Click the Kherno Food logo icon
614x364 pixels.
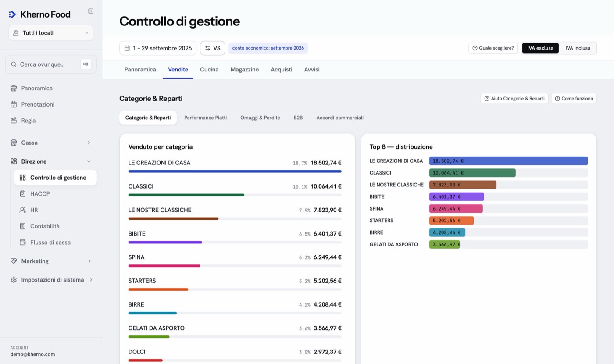12,14
